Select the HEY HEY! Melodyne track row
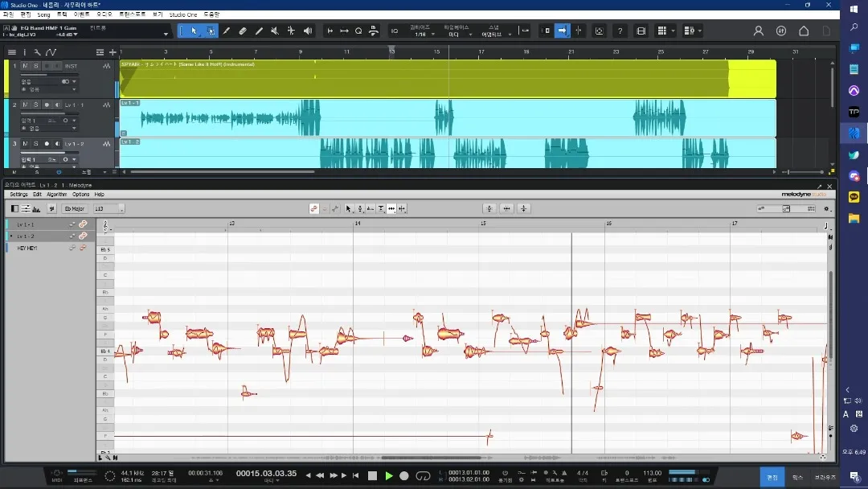The width and height of the screenshot is (868, 489). coord(51,248)
